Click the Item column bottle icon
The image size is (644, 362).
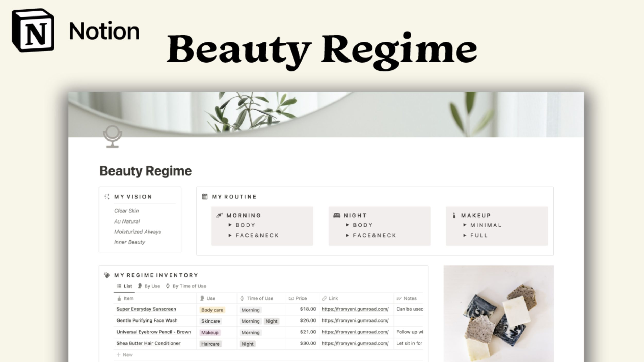(119, 298)
